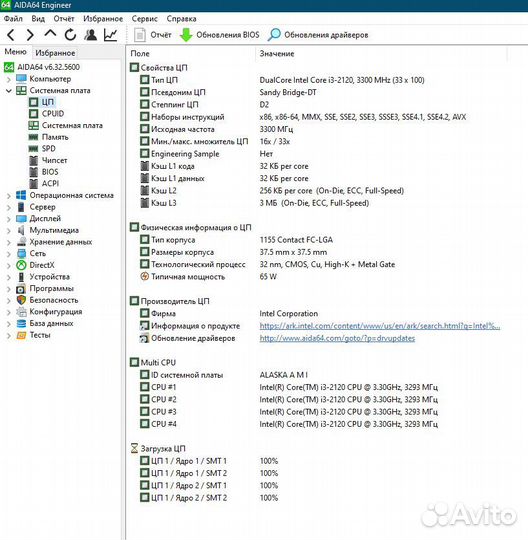Select the ACPI tree item
Image resolution: width=528 pixels, height=540 pixels.
click(x=50, y=184)
